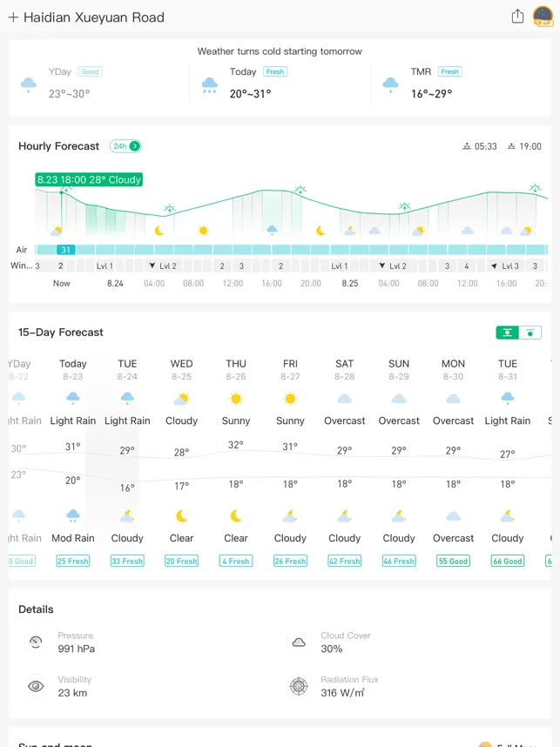The height and width of the screenshot is (747, 560).
Task: Select the 8.23 18:00 28° Cloudy marker
Action: tap(89, 179)
